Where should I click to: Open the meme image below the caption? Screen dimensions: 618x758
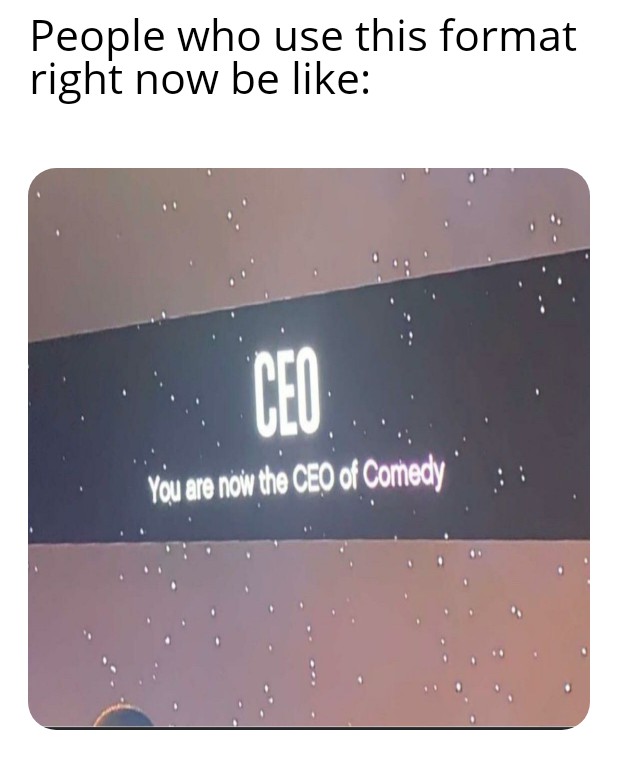point(309,448)
